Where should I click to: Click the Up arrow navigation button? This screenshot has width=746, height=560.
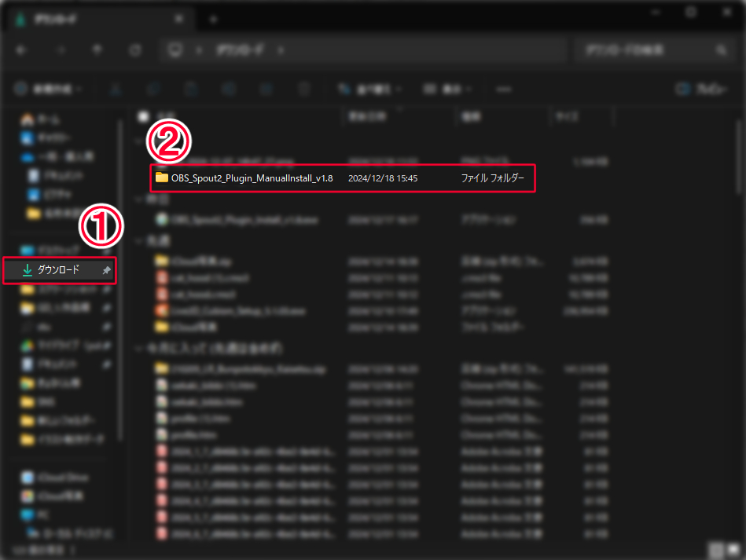click(x=97, y=50)
